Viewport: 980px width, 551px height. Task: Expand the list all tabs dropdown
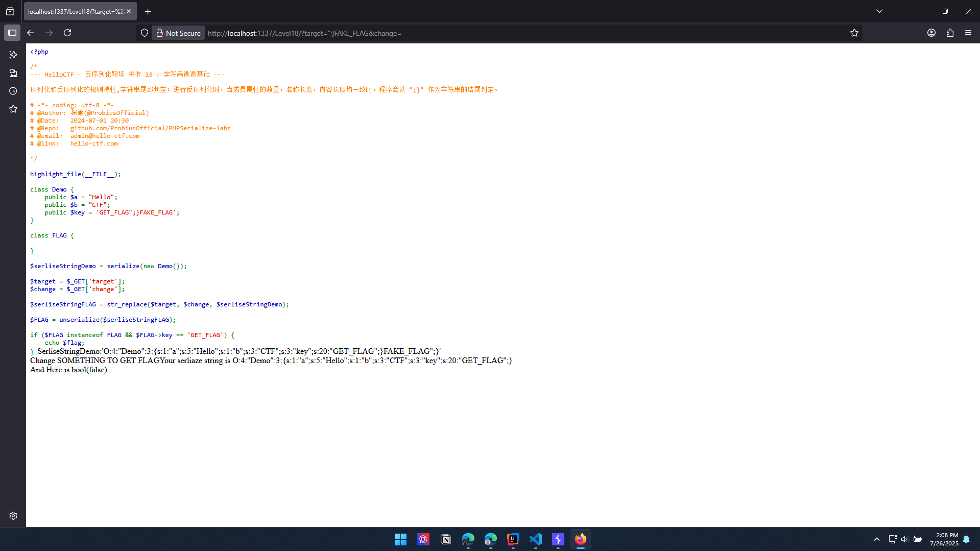[879, 11]
